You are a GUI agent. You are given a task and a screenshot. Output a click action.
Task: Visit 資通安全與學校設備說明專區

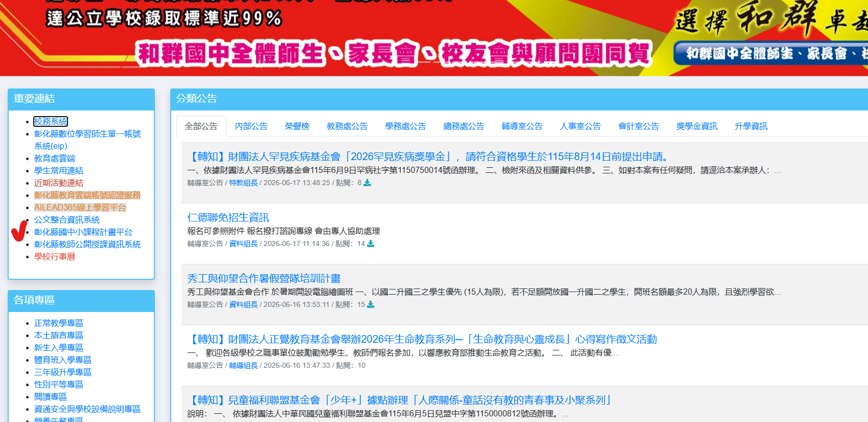[x=87, y=409]
